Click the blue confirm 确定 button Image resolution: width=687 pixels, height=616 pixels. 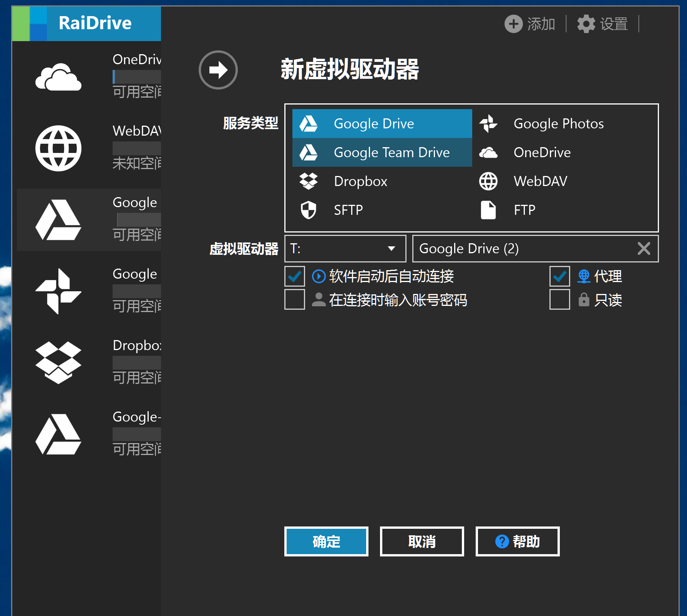pyautogui.click(x=326, y=541)
